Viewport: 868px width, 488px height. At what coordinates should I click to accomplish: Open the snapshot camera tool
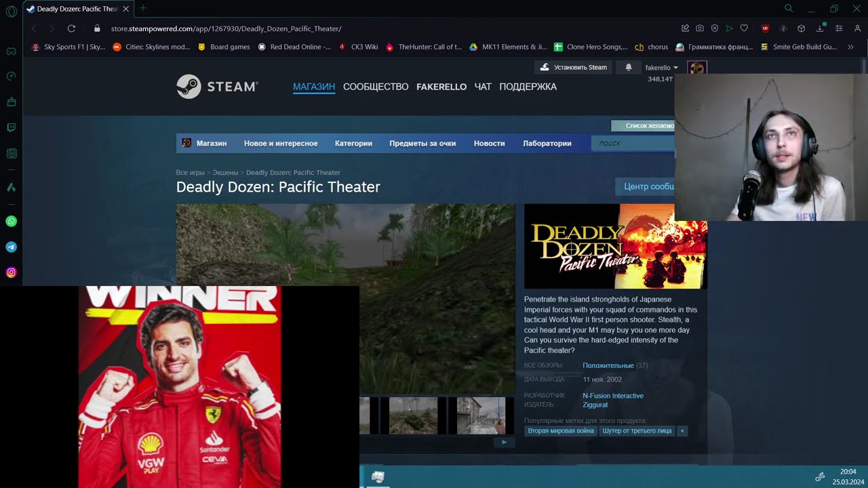[700, 28]
